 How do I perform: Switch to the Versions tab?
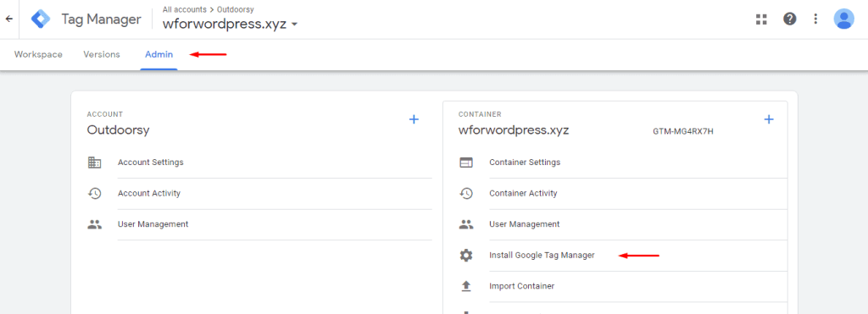pyautogui.click(x=102, y=55)
